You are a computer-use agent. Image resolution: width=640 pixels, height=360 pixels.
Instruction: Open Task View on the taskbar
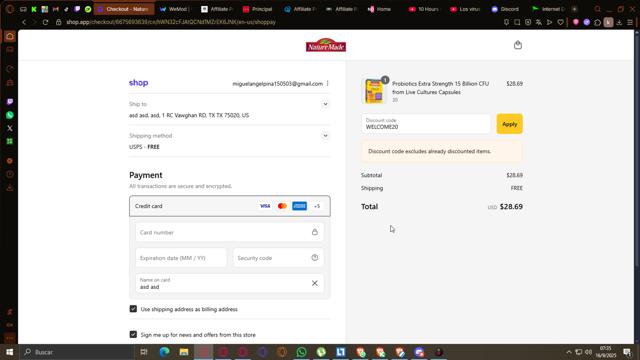[x=144, y=352]
